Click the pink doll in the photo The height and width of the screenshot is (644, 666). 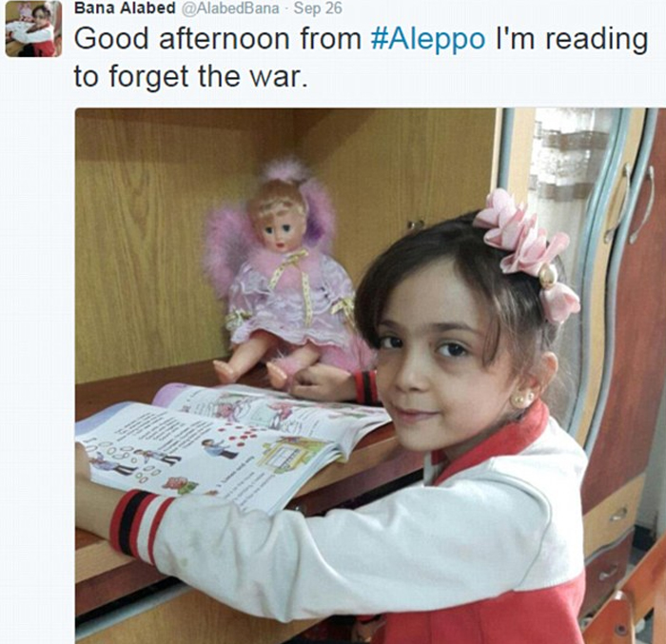tap(284, 276)
